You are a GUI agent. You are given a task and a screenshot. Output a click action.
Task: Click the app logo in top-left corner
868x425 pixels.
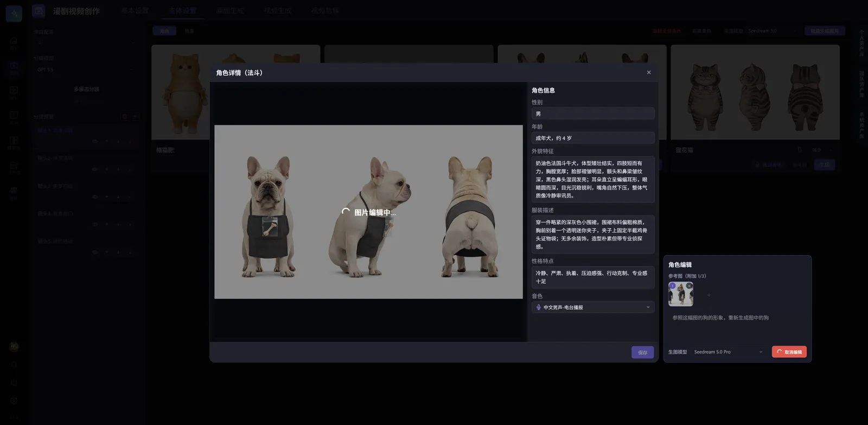tap(14, 13)
